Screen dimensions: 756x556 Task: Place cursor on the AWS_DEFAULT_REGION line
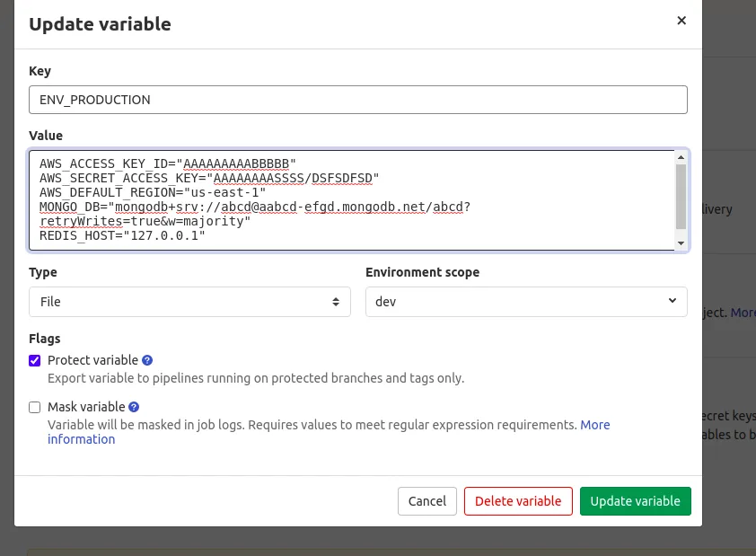[x=153, y=192]
